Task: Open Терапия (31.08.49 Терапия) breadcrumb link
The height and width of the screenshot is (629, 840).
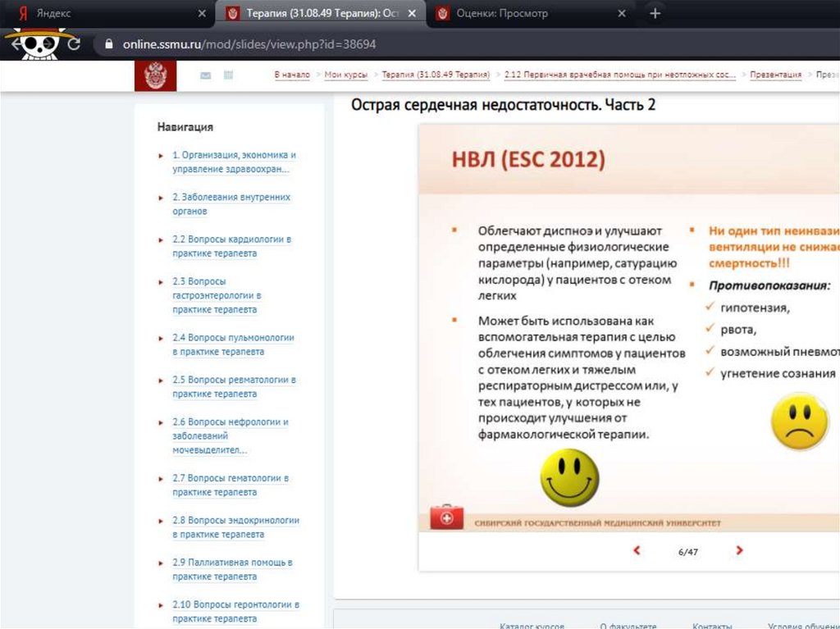Action: [436, 75]
